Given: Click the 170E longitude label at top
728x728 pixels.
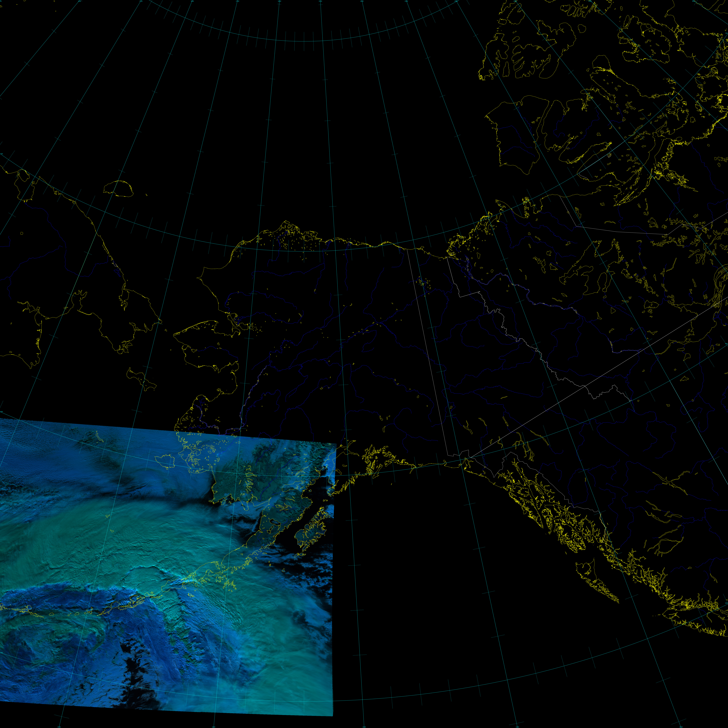Looking at the screenshot, I should (141, 1).
